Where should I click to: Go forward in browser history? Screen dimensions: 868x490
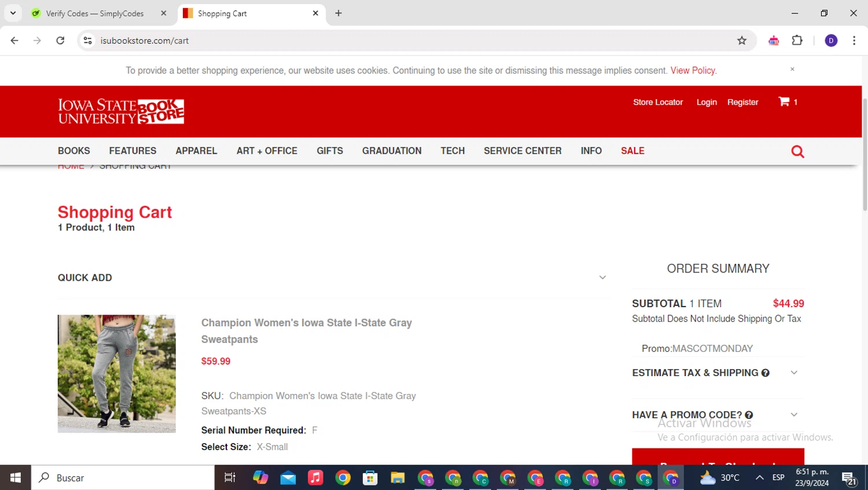pyautogui.click(x=37, y=40)
